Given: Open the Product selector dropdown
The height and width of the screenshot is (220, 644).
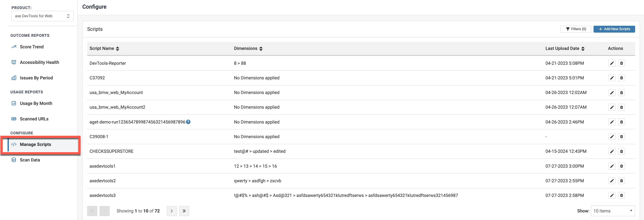Looking at the screenshot, I should click(x=42, y=16).
